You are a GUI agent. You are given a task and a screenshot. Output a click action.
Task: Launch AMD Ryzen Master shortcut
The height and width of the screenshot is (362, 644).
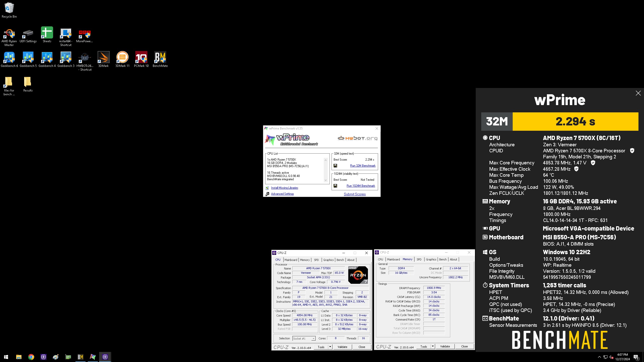[9, 37]
